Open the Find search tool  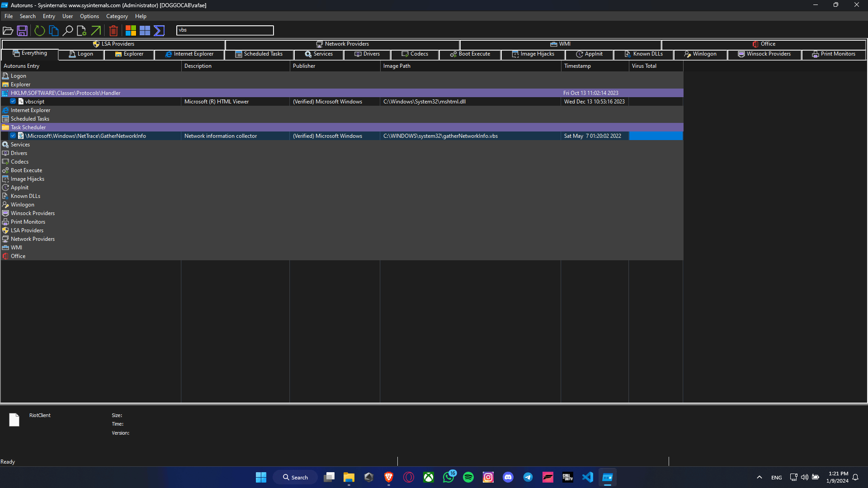tap(68, 30)
